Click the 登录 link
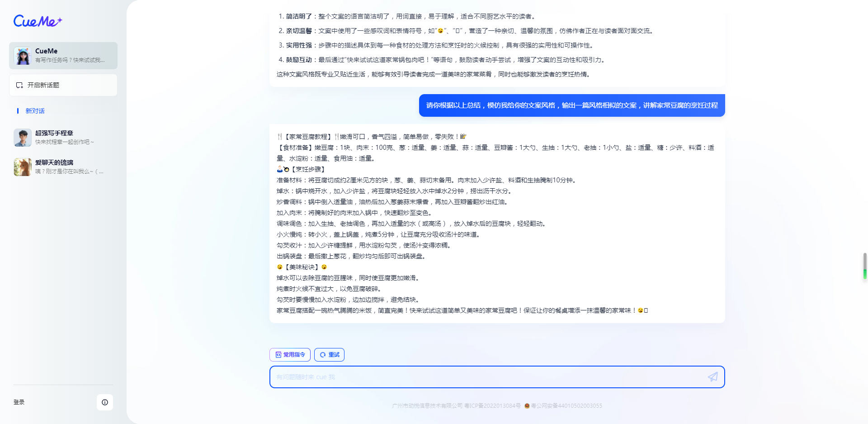The height and width of the screenshot is (424, 868). click(x=19, y=402)
